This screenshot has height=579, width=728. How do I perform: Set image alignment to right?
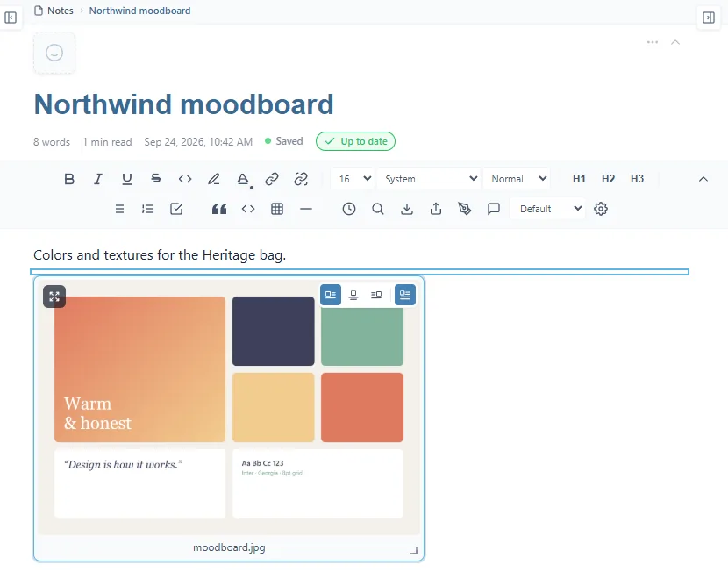pos(376,295)
